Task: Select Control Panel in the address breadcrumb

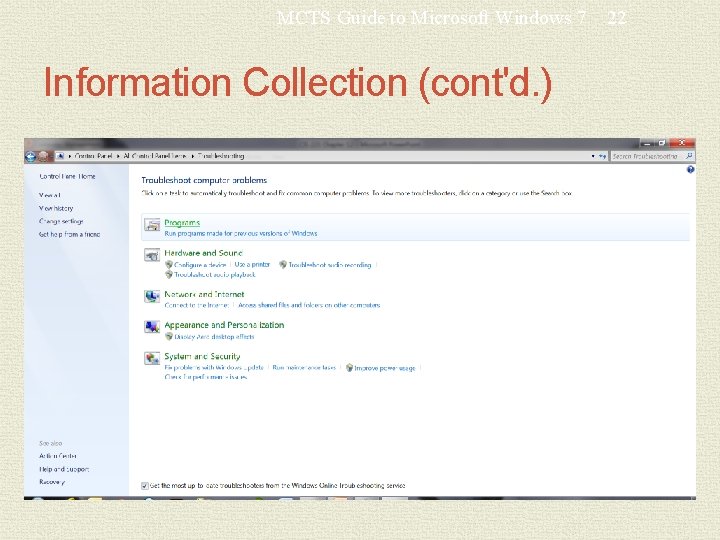Action: 93,156
